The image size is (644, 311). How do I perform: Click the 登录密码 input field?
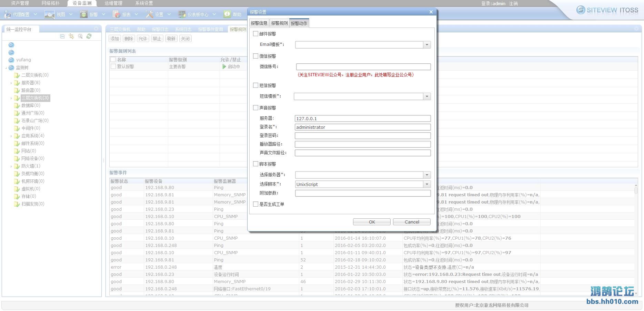click(x=363, y=136)
